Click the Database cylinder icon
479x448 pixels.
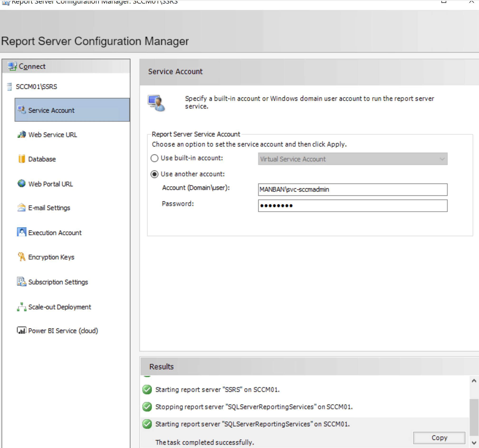[22, 159]
